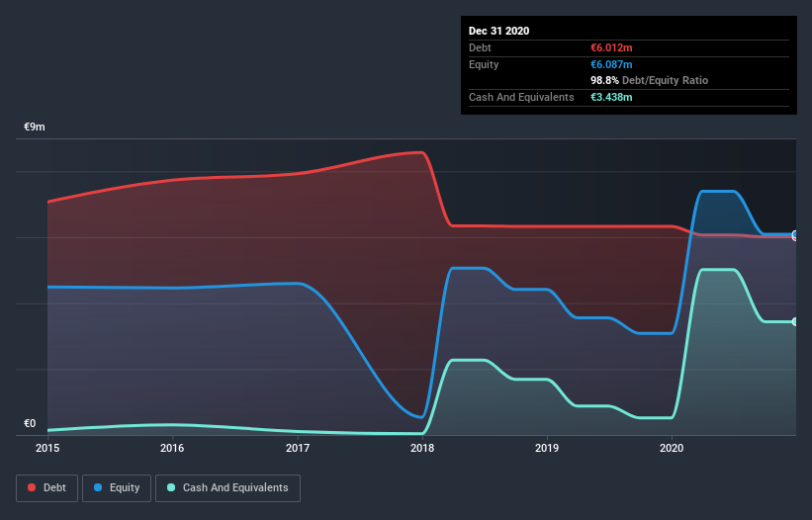812x520 pixels.
Task: Click the Equity endpoint marker at Dec 2020
Action: pyautogui.click(x=795, y=234)
